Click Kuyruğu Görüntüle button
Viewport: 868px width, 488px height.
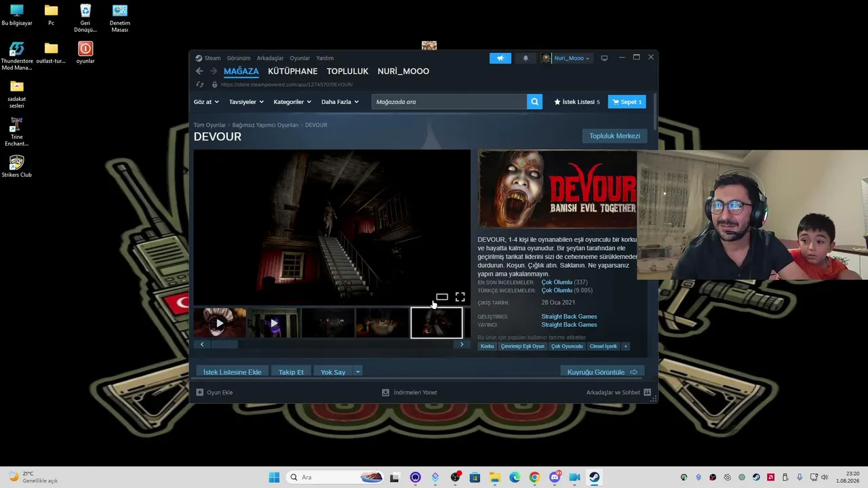tap(603, 372)
